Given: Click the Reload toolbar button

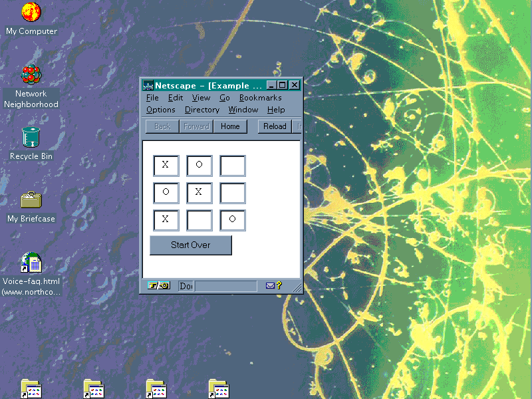Looking at the screenshot, I should tap(275, 126).
